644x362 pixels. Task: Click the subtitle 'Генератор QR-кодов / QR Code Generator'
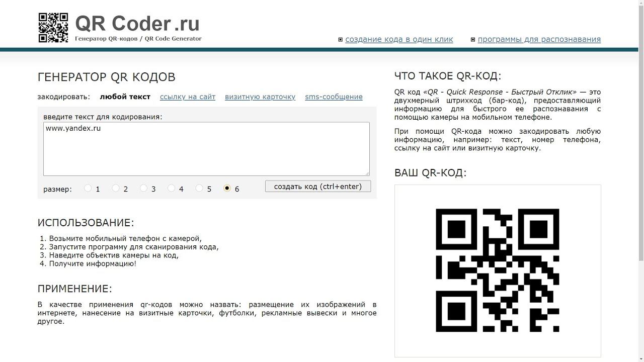pyautogui.click(x=138, y=39)
